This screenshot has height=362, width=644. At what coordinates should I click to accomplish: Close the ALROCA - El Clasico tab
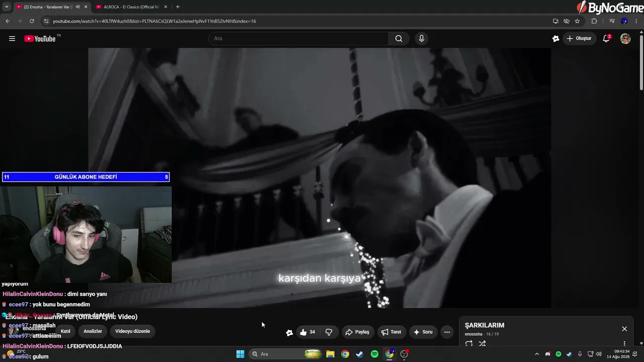[166, 7]
